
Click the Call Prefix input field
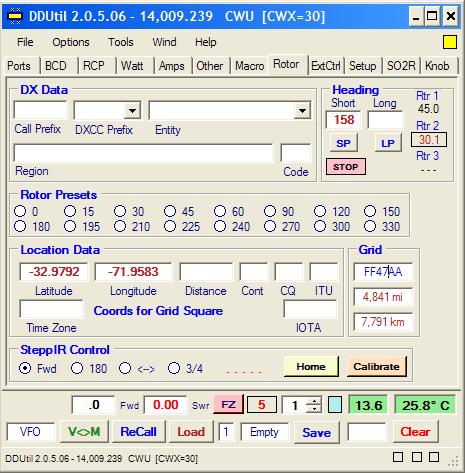coord(40,110)
